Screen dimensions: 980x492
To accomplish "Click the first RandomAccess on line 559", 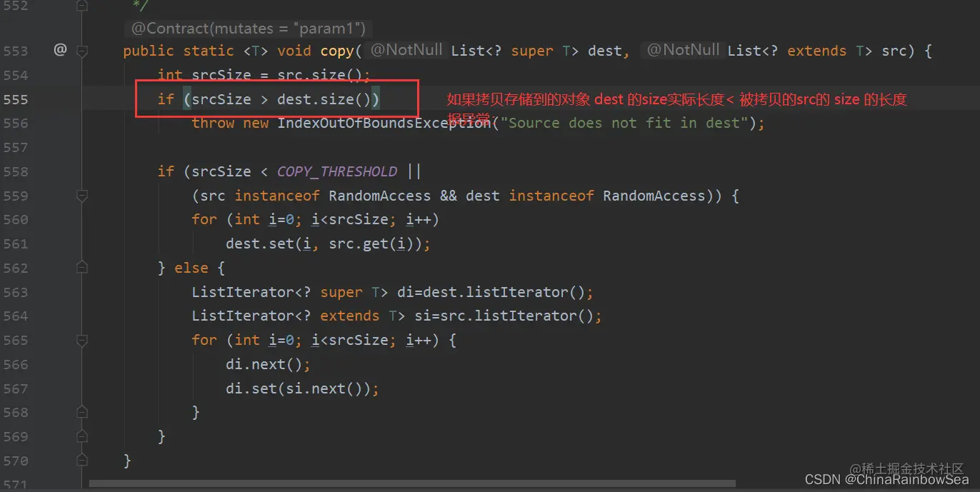I will 380,196.
